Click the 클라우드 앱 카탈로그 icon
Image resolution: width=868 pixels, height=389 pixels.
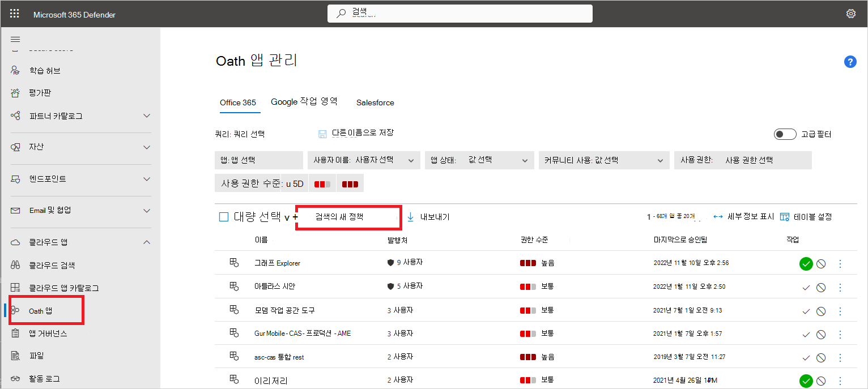click(15, 288)
